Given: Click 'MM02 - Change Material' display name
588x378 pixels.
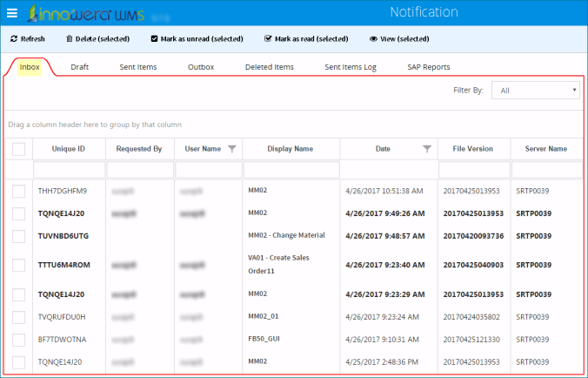Looking at the screenshot, I should [x=286, y=235].
